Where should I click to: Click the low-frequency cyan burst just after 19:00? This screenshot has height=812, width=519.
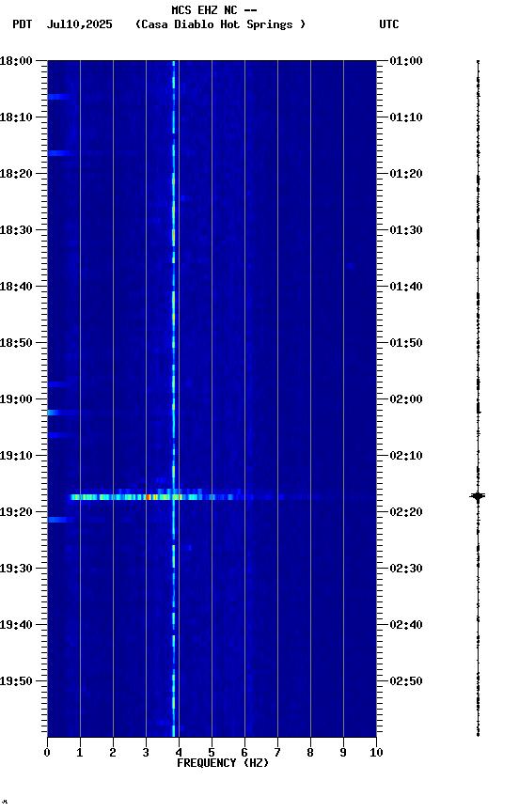click(x=55, y=413)
